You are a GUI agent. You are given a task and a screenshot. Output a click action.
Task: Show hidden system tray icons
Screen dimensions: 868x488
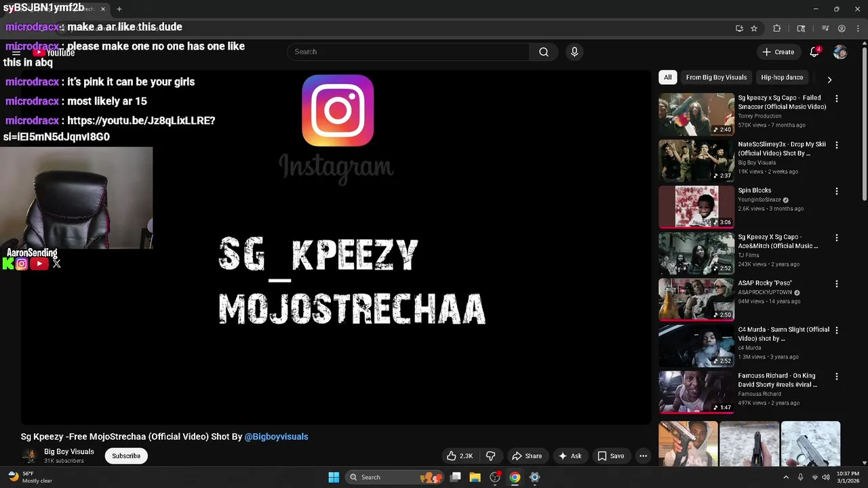point(786,477)
